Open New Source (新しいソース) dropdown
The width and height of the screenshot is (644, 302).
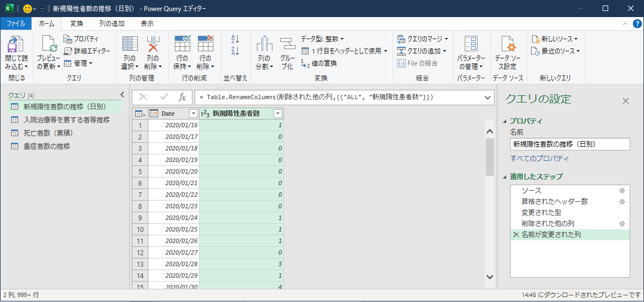(x=555, y=39)
